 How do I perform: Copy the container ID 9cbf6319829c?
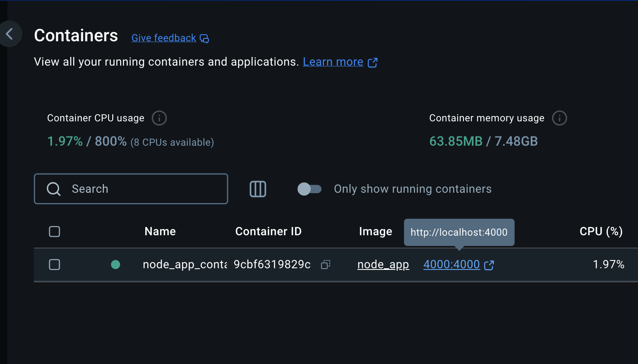click(325, 265)
